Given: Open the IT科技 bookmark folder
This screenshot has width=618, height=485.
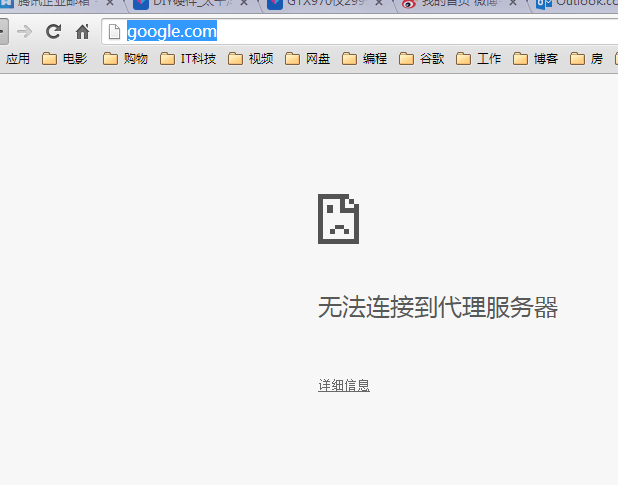Looking at the screenshot, I should pos(188,59).
